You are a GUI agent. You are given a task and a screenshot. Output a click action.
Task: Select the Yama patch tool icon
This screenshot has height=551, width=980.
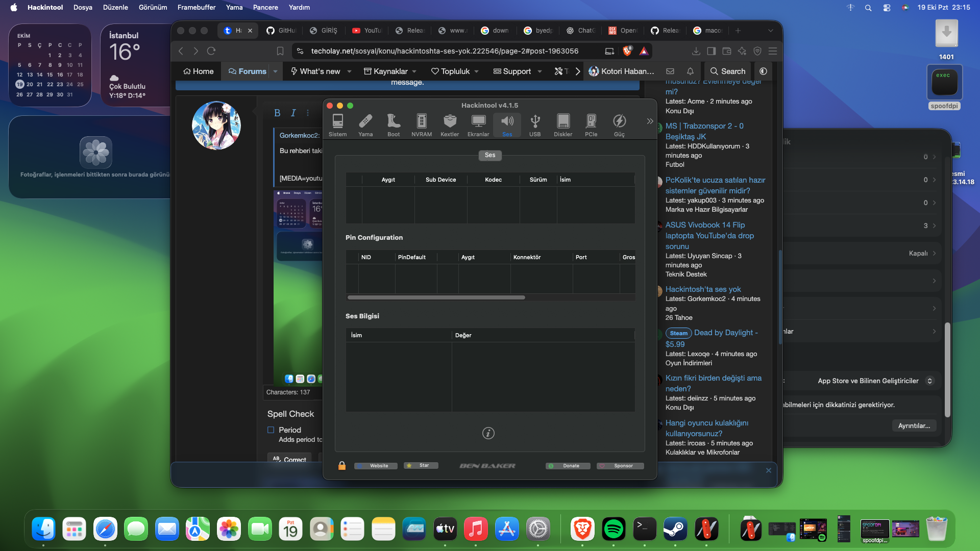(365, 125)
